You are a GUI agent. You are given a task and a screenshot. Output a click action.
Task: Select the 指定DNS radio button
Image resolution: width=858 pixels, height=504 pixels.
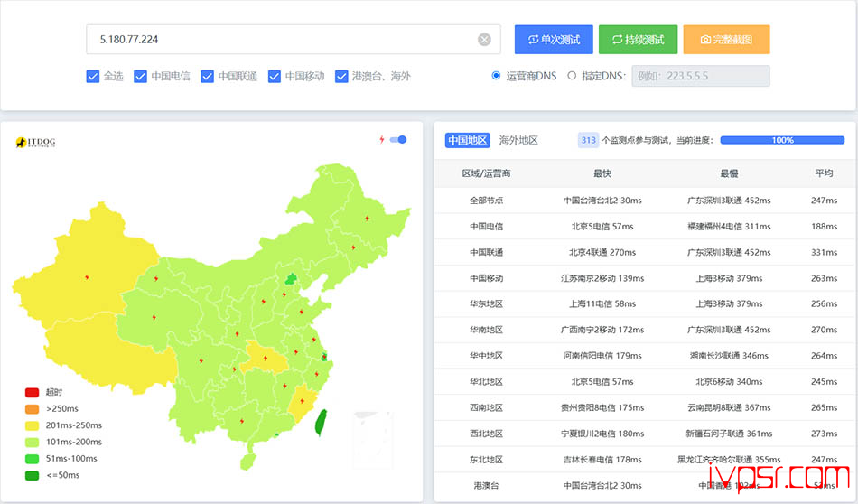click(572, 76)
